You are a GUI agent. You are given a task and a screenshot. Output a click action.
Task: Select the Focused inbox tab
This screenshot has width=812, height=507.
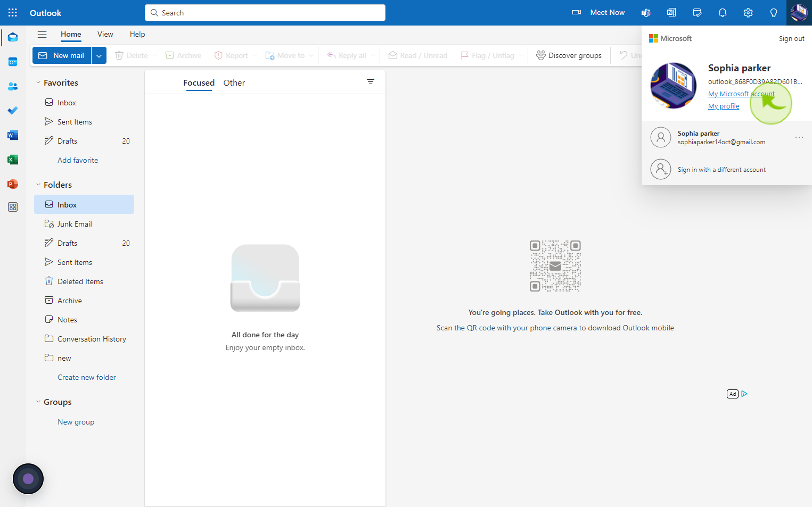click(199, 82)
